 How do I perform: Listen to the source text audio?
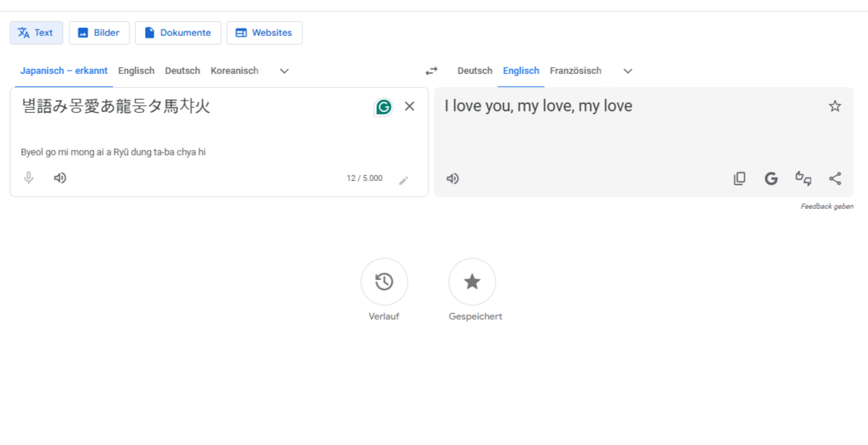(x=60, y=178)
